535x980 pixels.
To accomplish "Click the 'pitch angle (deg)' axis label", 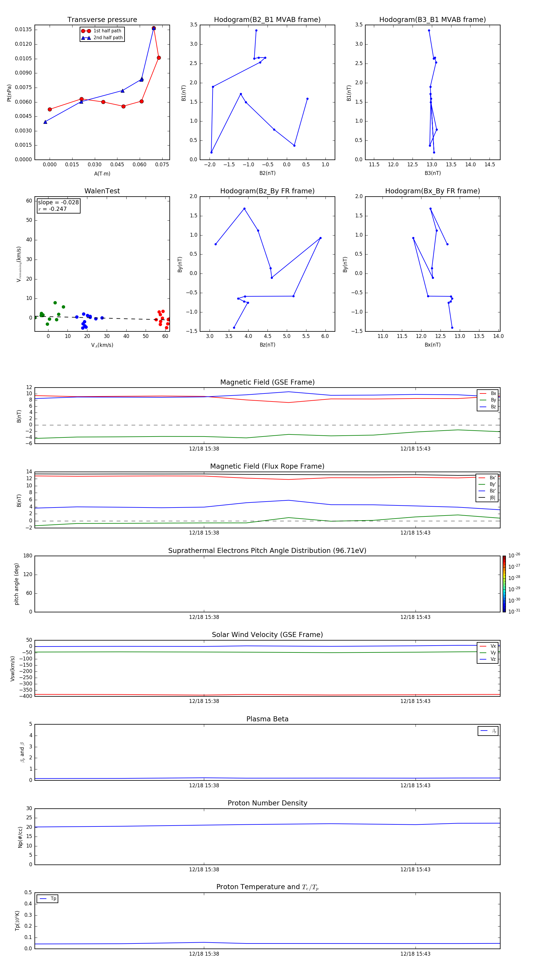I will click(x=16, y=584).
